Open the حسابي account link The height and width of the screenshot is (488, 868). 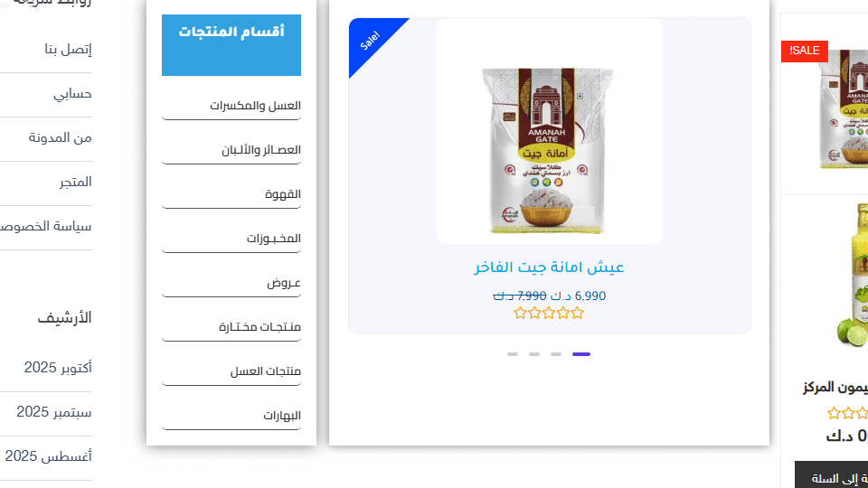point(72,93)
